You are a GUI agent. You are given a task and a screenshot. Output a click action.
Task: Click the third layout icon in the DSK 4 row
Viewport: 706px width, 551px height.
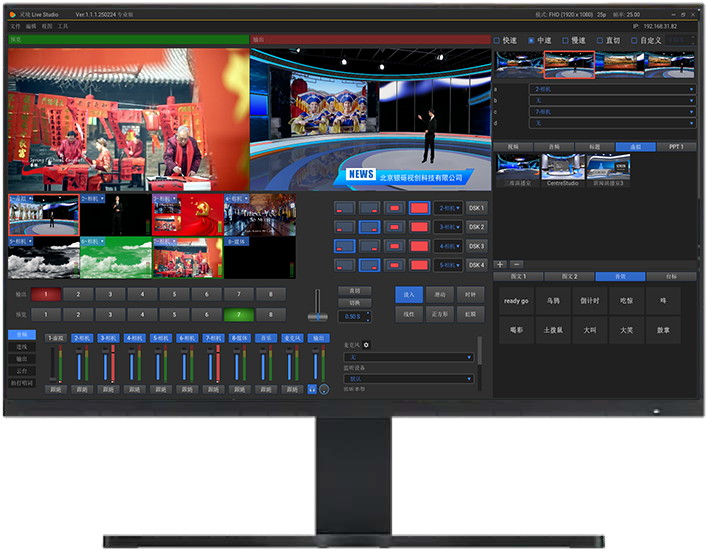tap(394, 265)
